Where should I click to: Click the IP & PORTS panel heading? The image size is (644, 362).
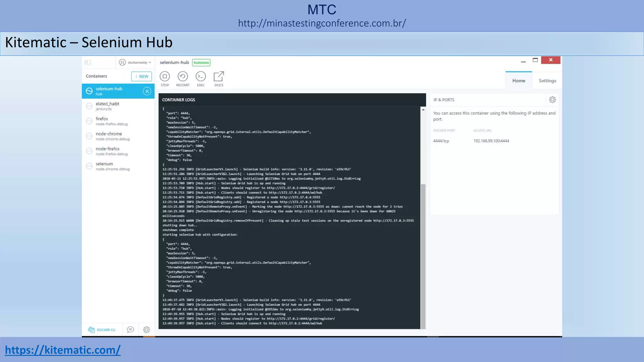pyautogui.click(x=444, y=100)
